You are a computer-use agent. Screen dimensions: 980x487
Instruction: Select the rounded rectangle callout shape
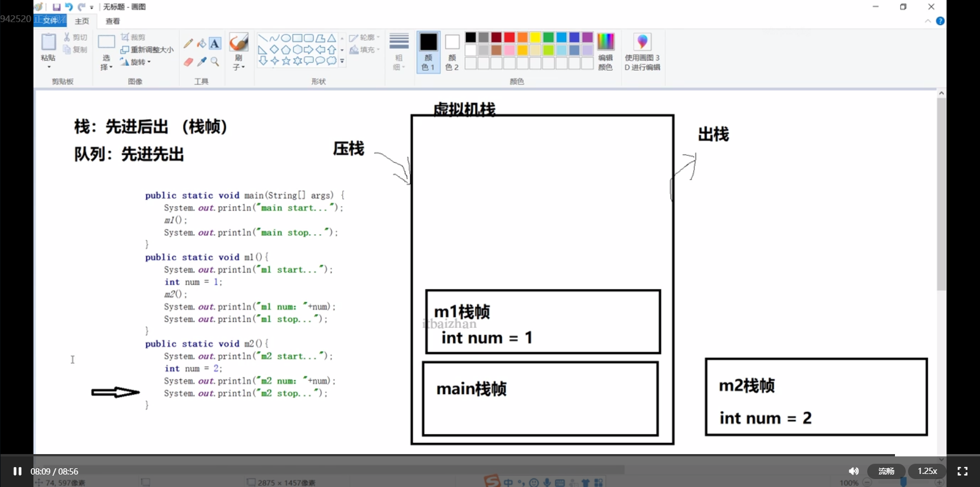pyautogui.click(x=308, y=61)
